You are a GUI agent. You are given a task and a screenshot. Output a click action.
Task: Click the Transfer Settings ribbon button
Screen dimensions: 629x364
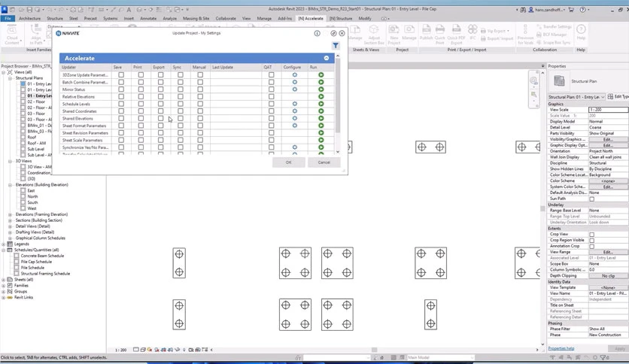pyautogui.click(x=554, y=26)
